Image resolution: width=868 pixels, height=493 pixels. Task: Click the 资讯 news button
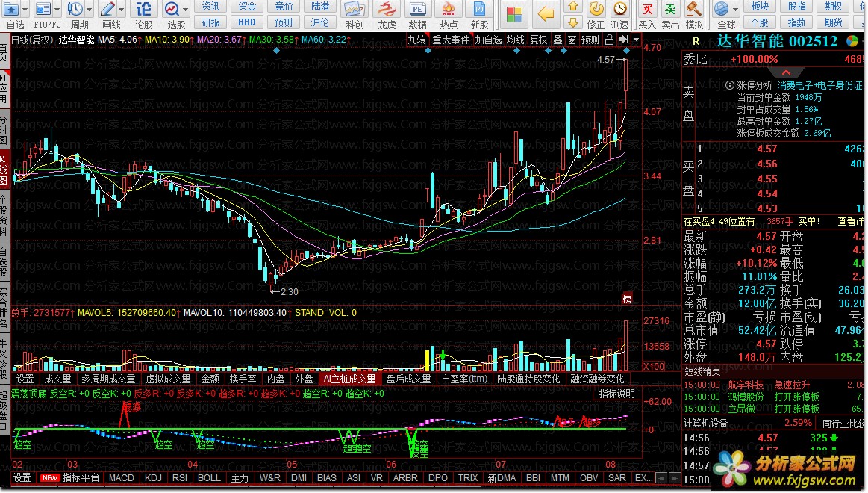click(x=210, y=7)
